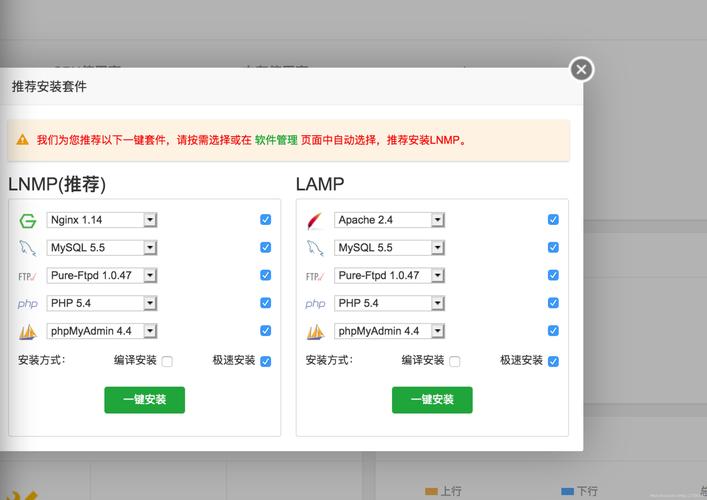Uncheck MySQL 5.5 in LNMP
This screenshot has width=707, height=500.
coord(266,247)
